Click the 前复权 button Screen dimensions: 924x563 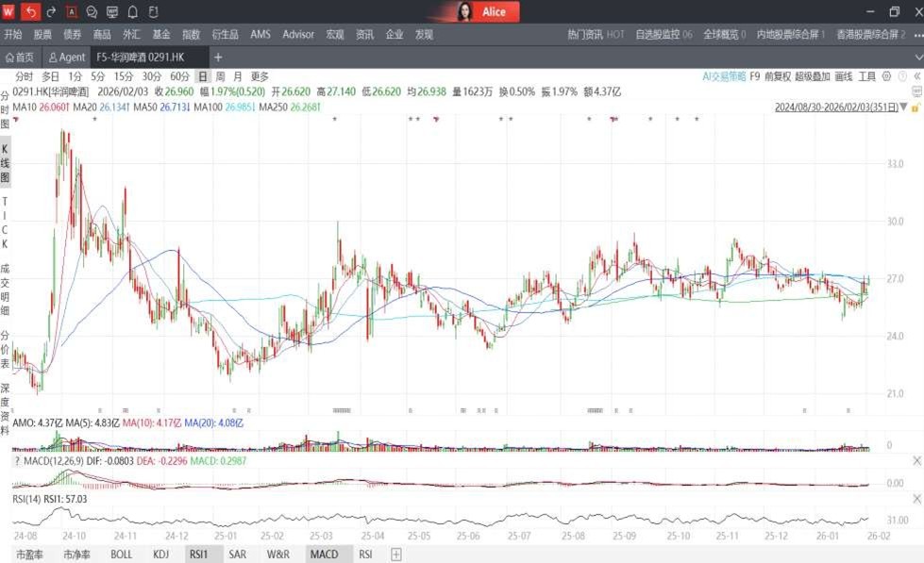[778, 76]
